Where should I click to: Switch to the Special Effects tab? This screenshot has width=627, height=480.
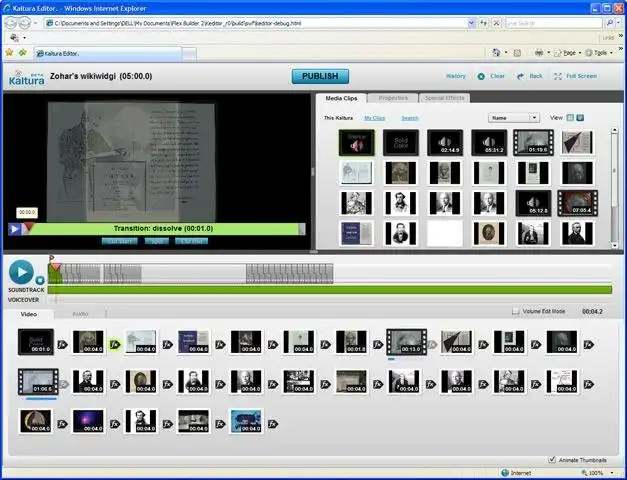(x=444, y=98)
